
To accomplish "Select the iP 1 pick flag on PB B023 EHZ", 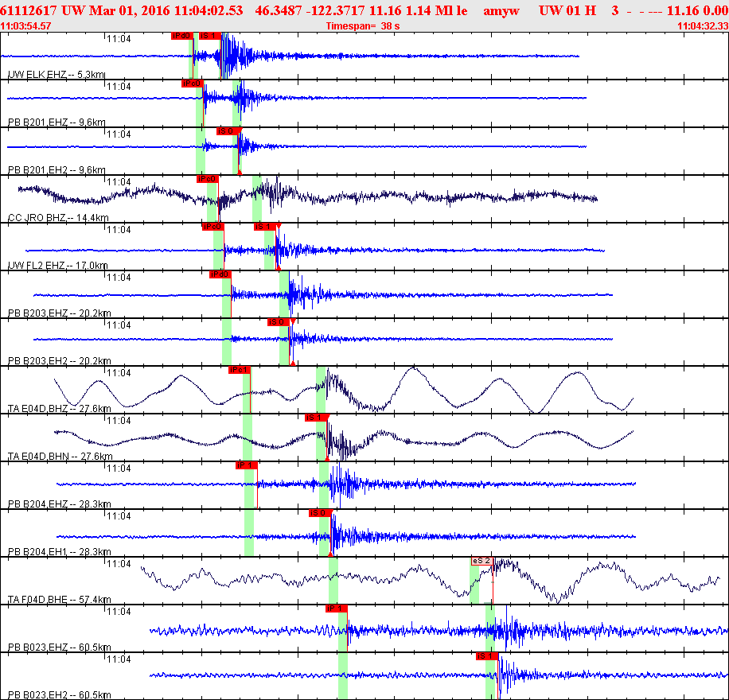I will tap(337, 609).
